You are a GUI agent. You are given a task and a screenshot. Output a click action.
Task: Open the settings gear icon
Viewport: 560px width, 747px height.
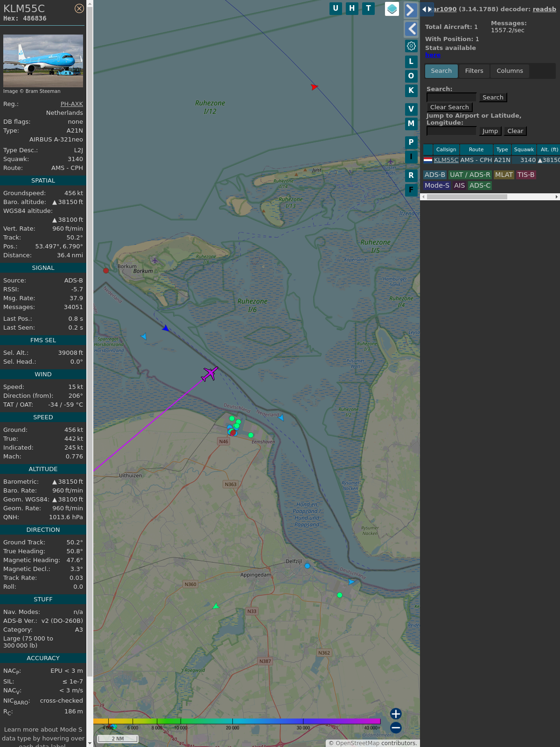(411, 46)
